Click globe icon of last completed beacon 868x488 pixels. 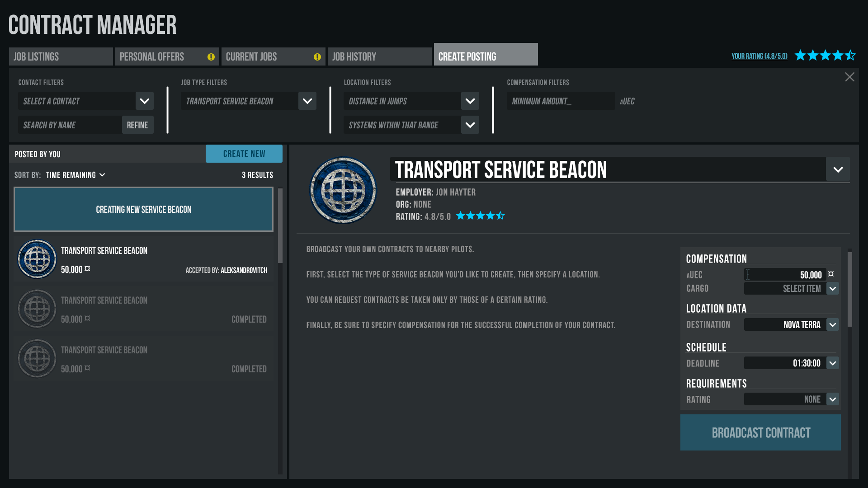point(37,358)
